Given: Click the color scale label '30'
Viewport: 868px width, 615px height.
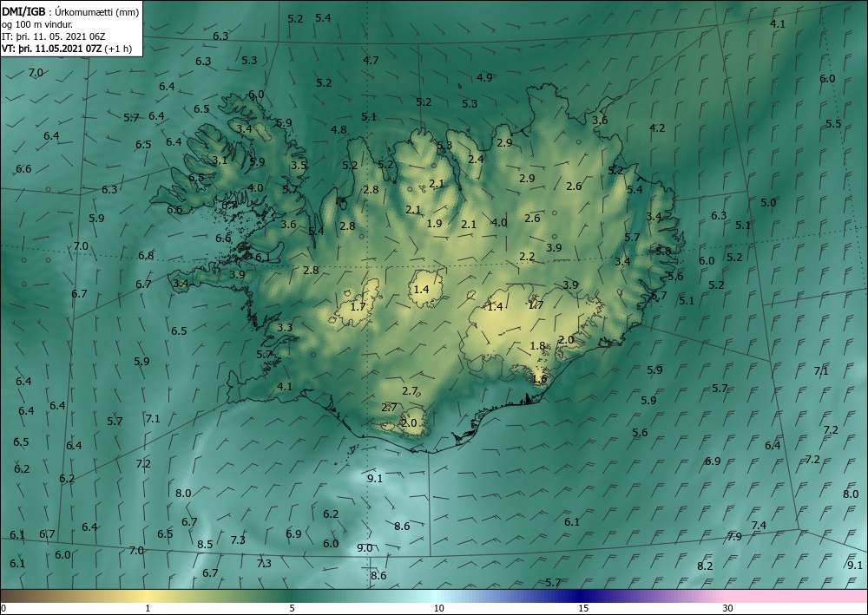Looking at the screenshot, I should coord(728,608).
